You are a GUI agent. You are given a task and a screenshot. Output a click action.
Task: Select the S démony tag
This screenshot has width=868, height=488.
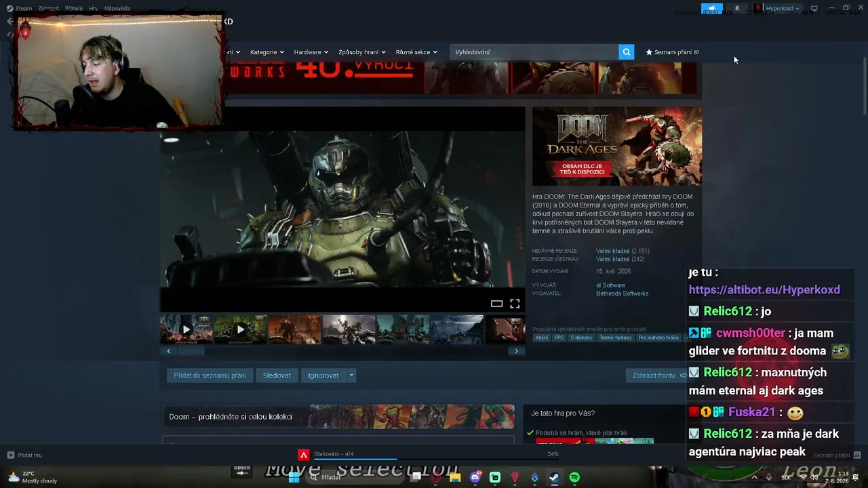(x=581, y=338)
